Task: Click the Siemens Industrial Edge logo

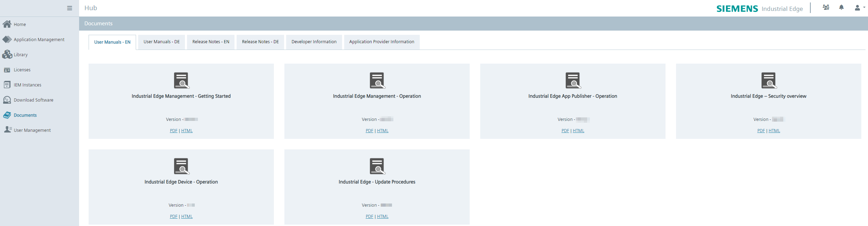Action: tap(759, 8)
